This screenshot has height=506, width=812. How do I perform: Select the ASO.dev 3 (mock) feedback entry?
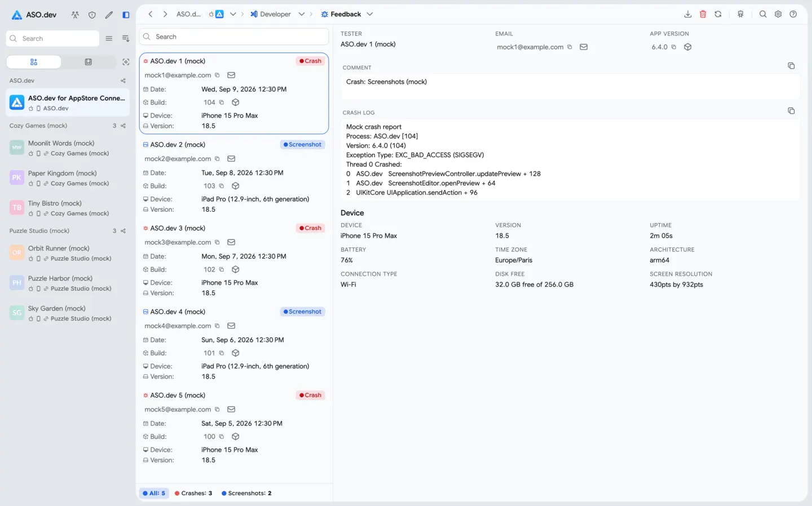click(x=234, y=260)
